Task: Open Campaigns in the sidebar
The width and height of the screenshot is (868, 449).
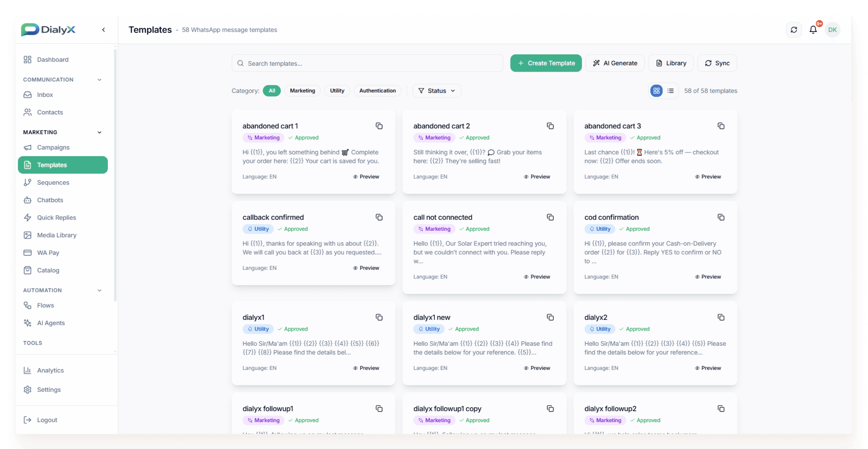Action: pyautogui.click(x=63, y=147)
